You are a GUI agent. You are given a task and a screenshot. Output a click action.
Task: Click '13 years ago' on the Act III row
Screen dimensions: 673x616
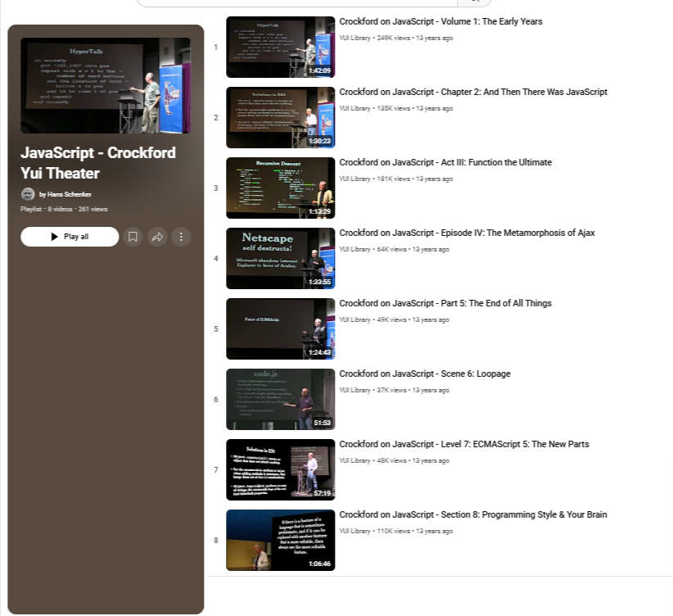pos(435,179)
